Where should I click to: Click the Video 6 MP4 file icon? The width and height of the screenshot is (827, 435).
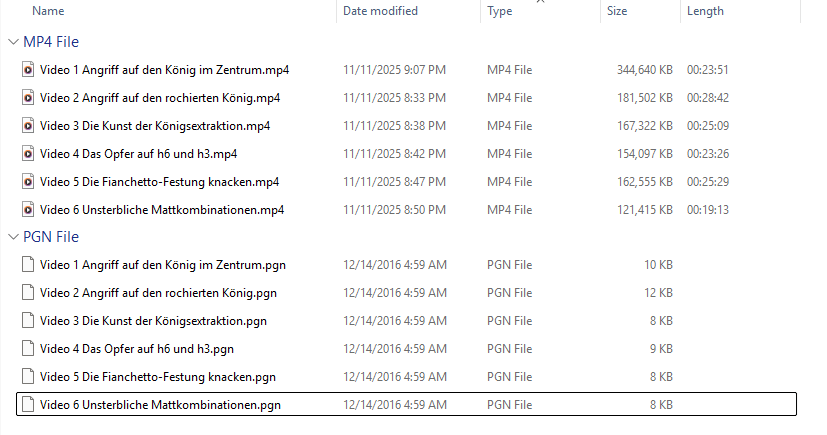click(28, 210)
